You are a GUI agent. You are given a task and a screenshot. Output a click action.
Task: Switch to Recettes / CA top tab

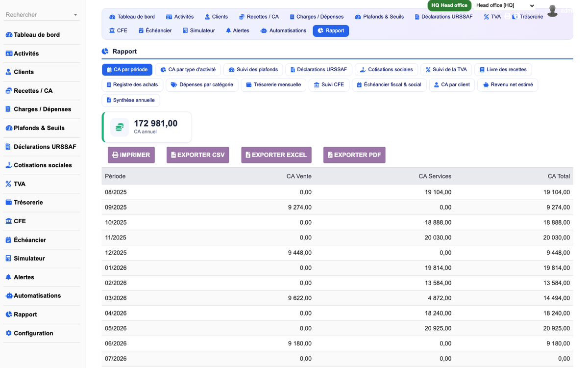[259, 17]
